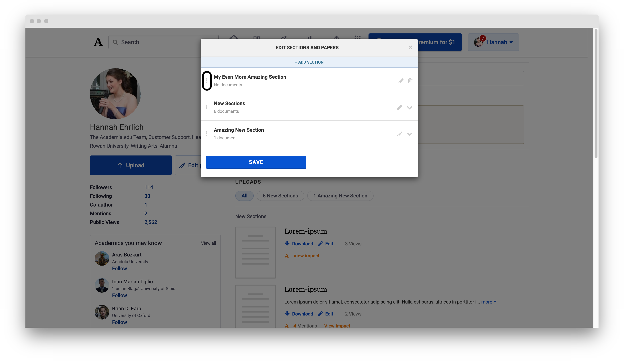The image size is (624, 364).
Task: Click the red notification badge showing 7
Action: click(483, 38)
